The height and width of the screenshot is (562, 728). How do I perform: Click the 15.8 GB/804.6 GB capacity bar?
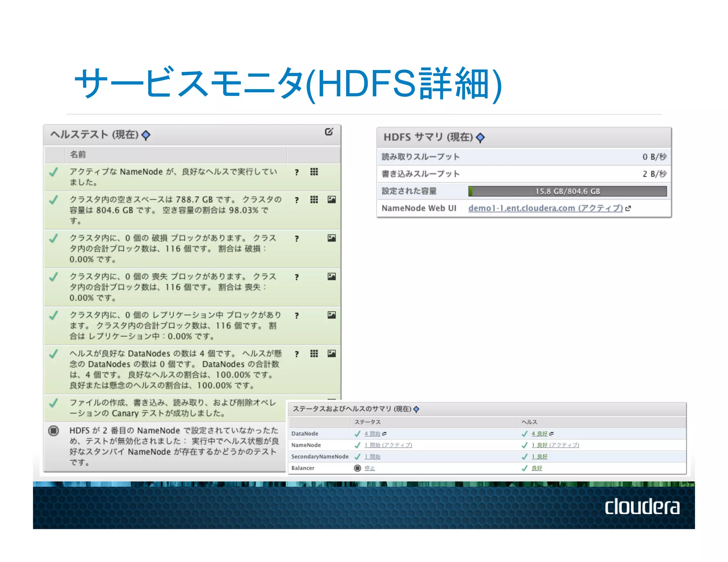click(x=567, y=191)
